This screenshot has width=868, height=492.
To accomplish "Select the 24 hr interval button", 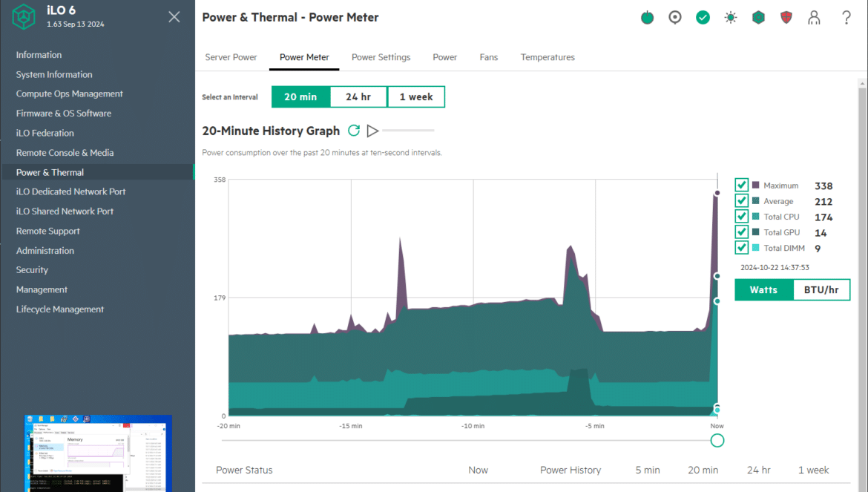I will coord(358,97).
